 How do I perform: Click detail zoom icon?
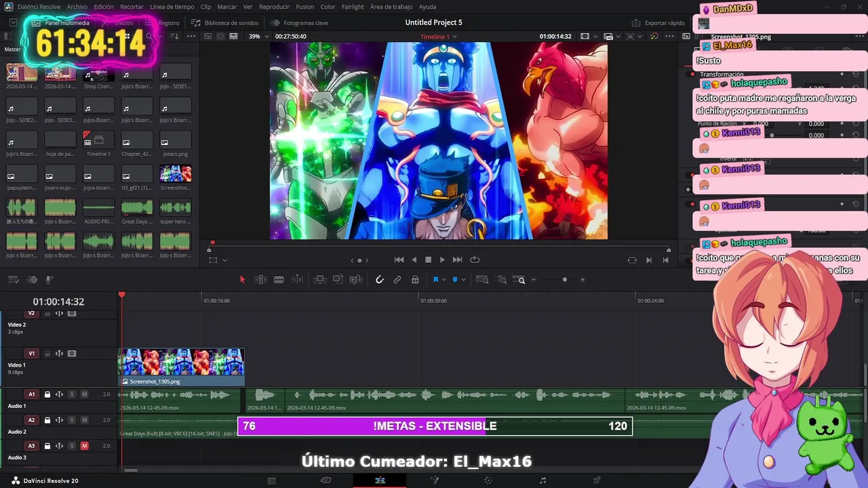(502, 279)
